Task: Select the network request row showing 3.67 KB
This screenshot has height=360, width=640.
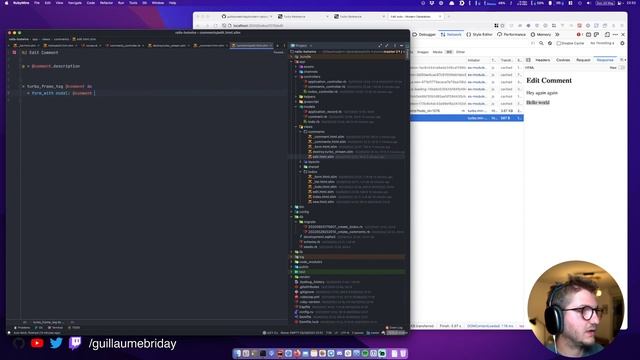Action: point(467,111)
